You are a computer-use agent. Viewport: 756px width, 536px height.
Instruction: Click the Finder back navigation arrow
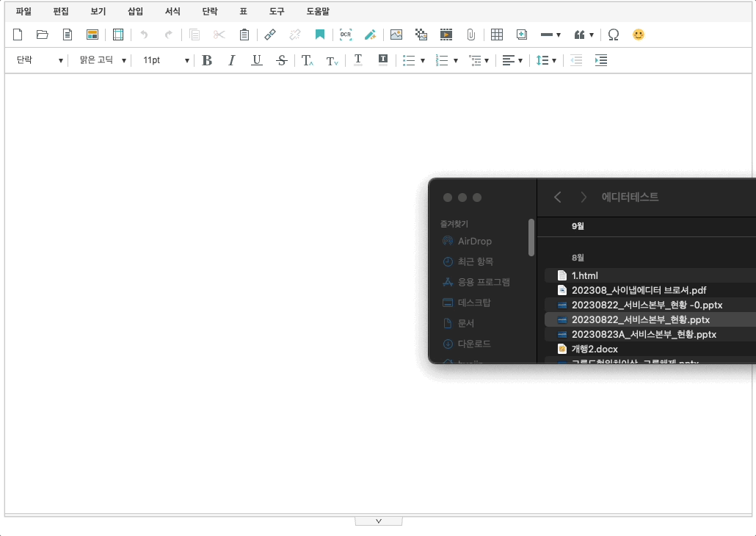tap(557, 197)
